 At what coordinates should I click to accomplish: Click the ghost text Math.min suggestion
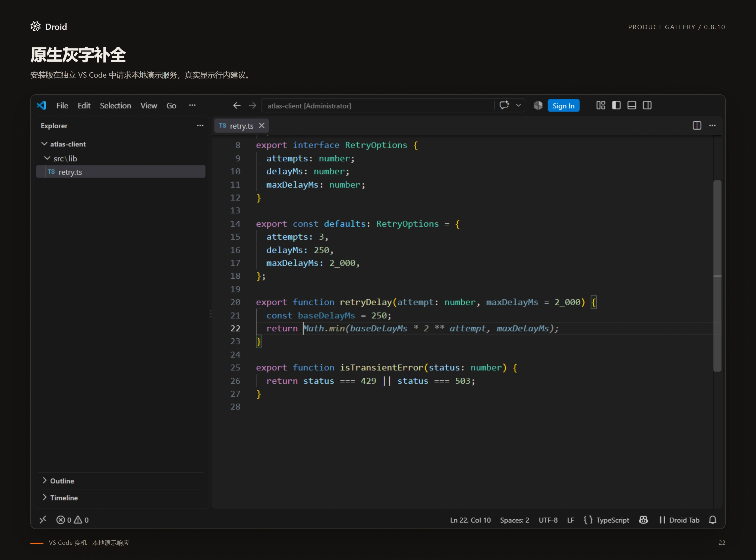click(x=431, y=329)
